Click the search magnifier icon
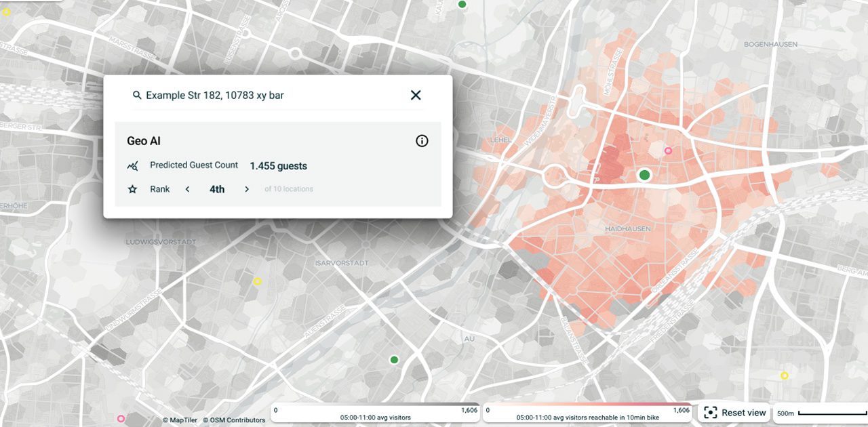Viewport: 868px width, 427px height. [x=137, y=96]
